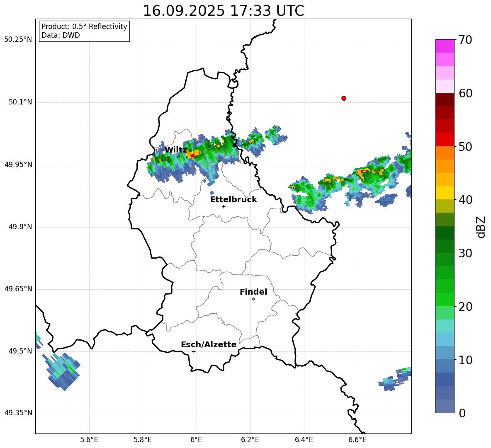Click the 49.8°N latitude label

20,227
